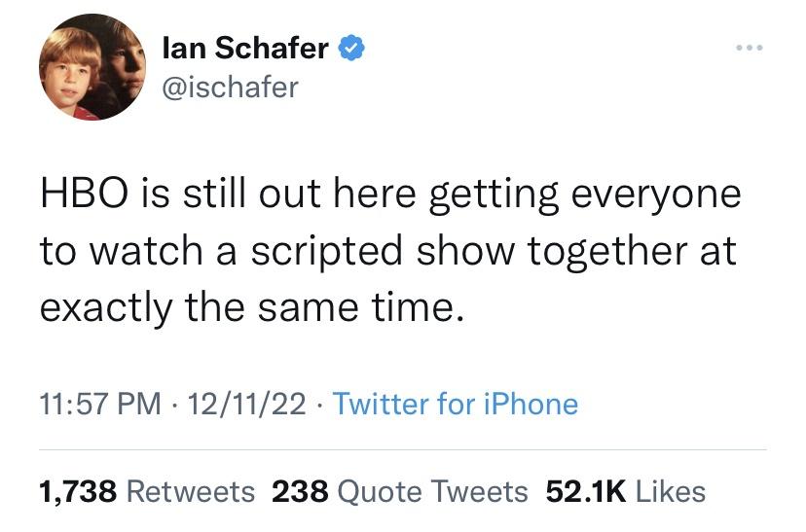
Task: Click the Ian Schafer display name
Action: tap(245, 47)
